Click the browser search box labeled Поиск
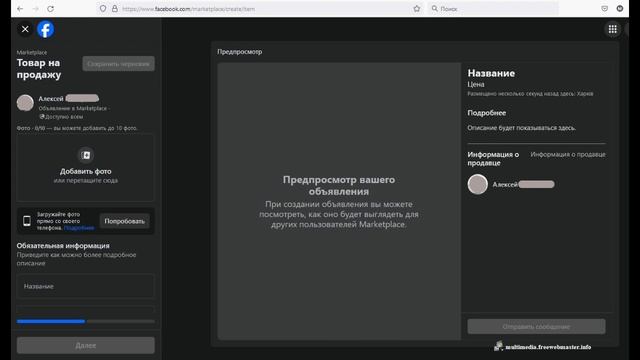 494,9
